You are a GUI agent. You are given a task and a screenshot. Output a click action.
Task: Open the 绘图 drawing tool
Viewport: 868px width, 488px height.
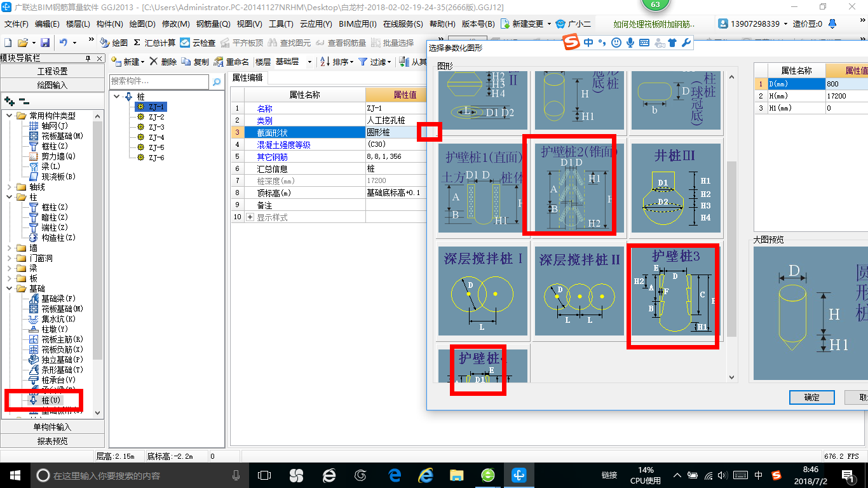pos(114,43)
